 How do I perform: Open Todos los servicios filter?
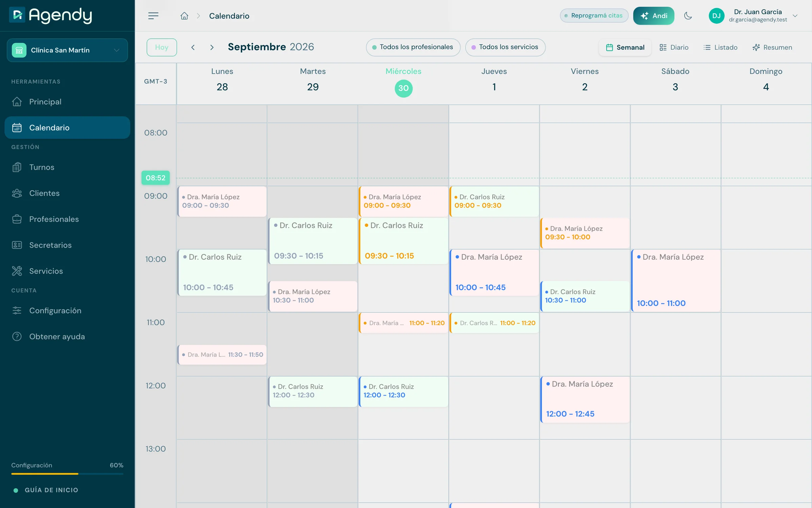[x=505, y=47]
